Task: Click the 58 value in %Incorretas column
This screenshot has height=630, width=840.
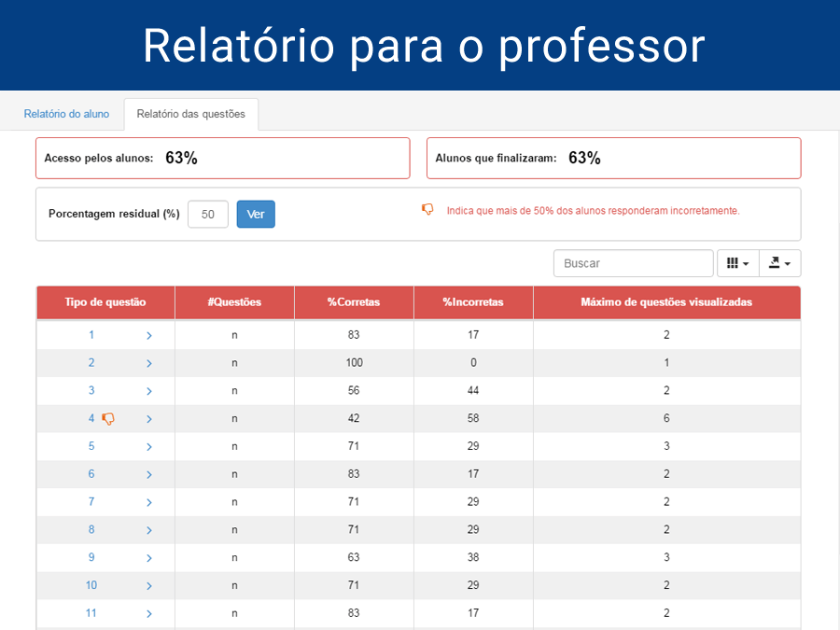Action: [x=473, y=418]
